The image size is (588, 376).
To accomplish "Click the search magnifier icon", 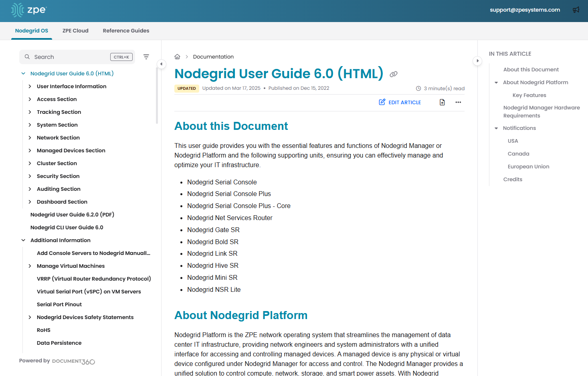I will pyautogui.click(x=27, y=57).
